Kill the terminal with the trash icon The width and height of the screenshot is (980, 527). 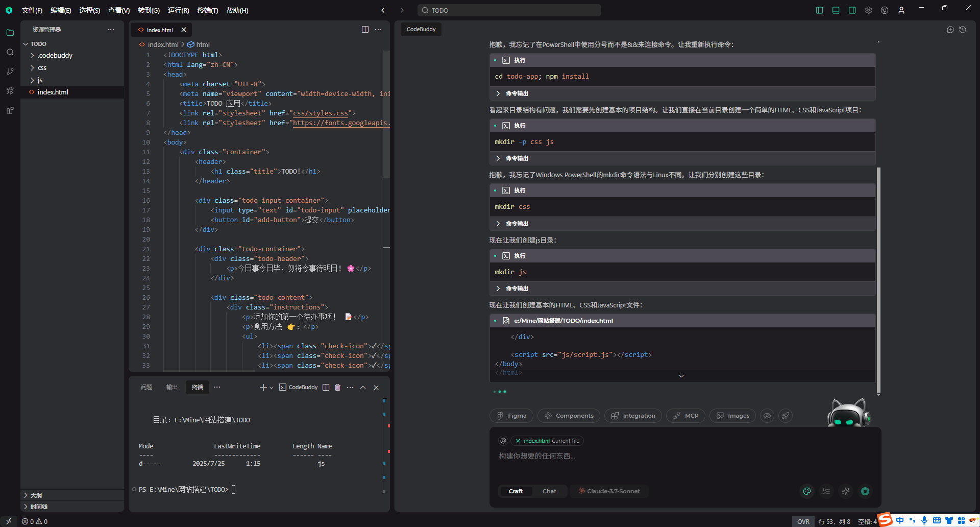[x=337, y=387]
